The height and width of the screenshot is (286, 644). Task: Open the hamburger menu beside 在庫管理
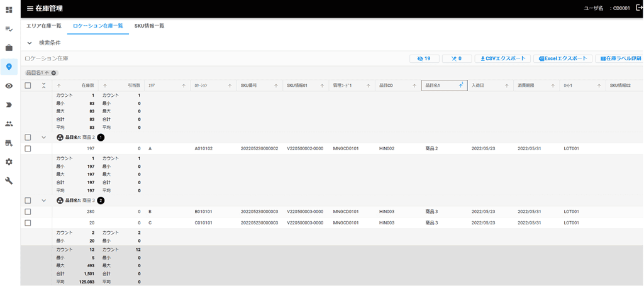click(30, 8)
